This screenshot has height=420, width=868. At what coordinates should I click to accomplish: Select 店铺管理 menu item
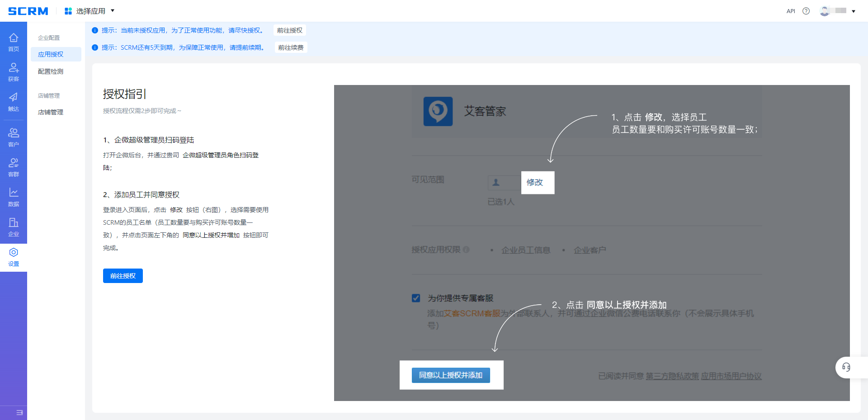(51, 112)
